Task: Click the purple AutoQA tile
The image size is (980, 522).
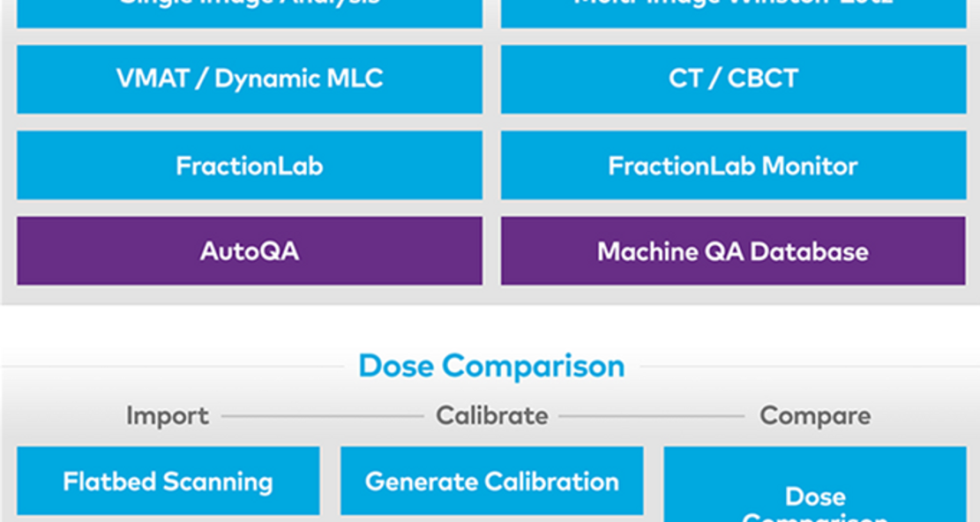Action: pos(250,251)
